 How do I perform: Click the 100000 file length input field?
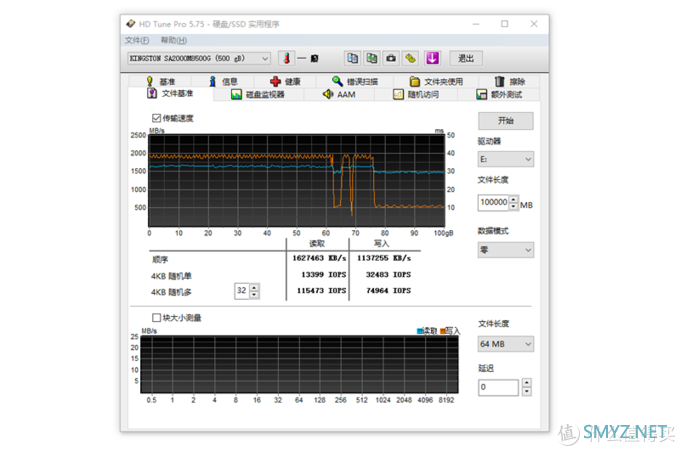(494, 203)
